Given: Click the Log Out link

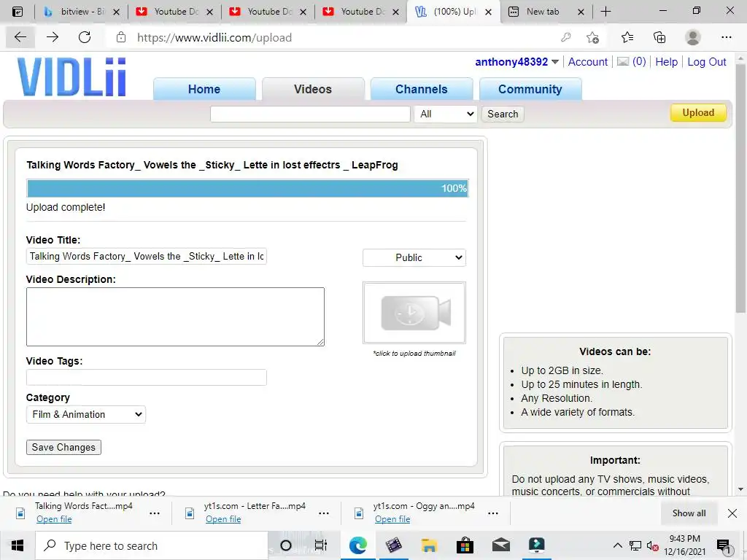Looking at the screenshot, I should tap(706, 62).
